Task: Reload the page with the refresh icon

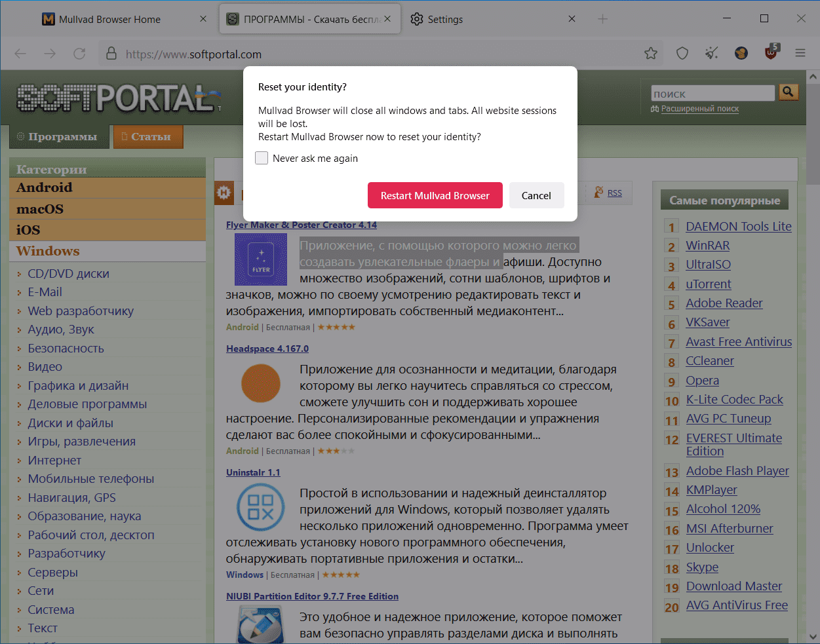Action: click(x=79, y=54)
